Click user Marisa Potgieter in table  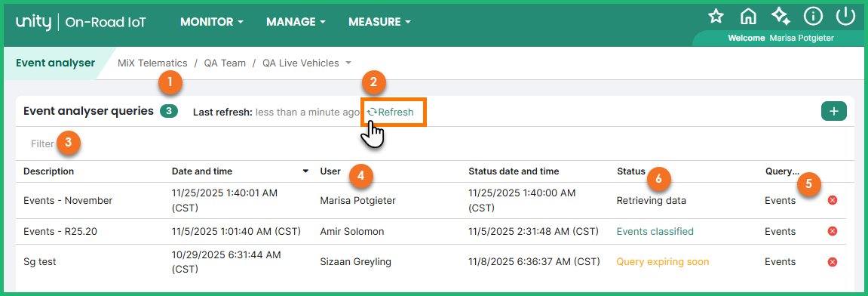point(358,201)
